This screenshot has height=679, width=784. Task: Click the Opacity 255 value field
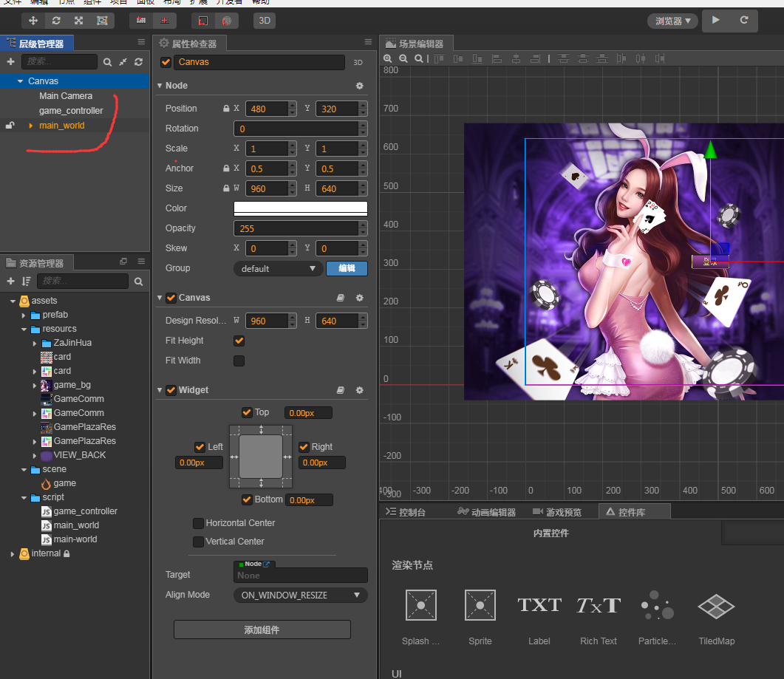pos(296,228)
